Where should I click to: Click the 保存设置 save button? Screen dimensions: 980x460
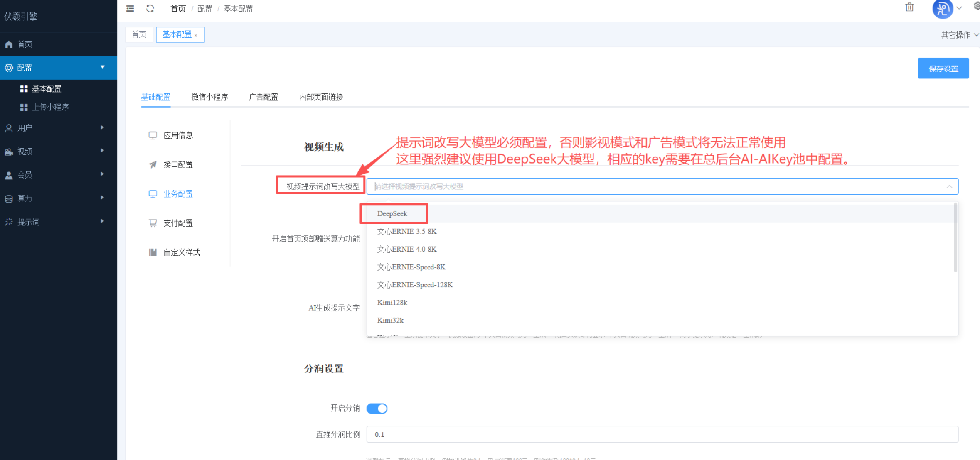coord(943,68)
